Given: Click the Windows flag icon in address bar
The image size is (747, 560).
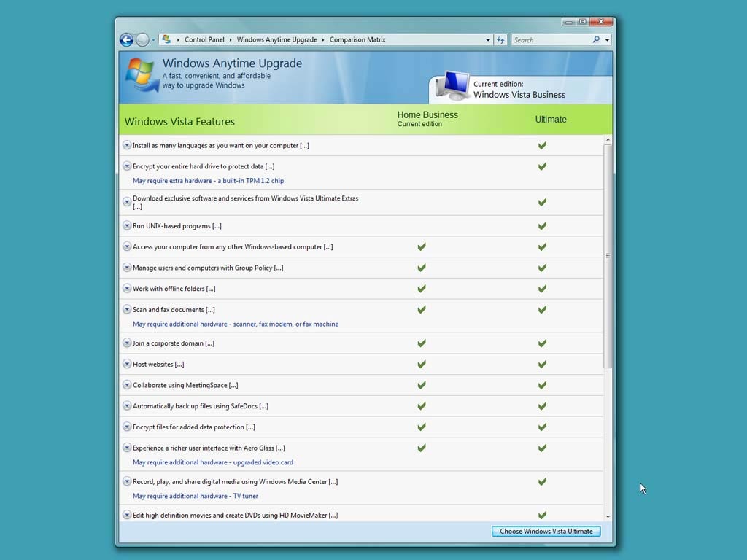Looking at the screenshot, I should [x=166, y=39].
